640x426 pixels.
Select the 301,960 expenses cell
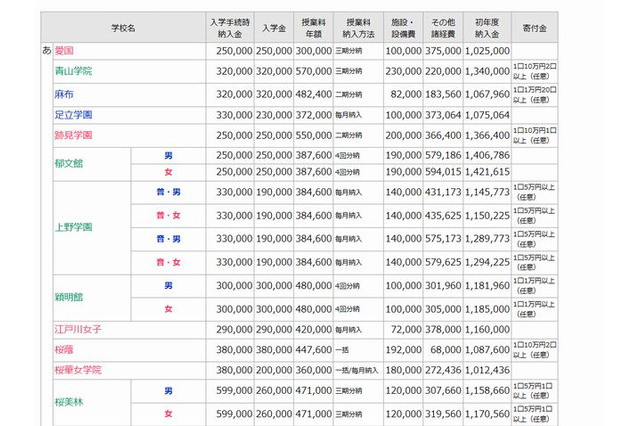click(x=443, y=286)
